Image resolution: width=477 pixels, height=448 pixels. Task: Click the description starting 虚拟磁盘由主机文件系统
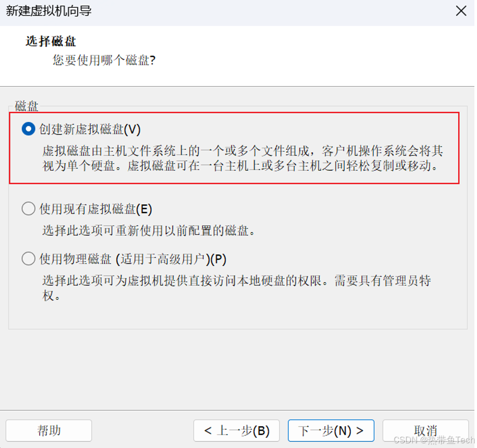coord(242,158)
